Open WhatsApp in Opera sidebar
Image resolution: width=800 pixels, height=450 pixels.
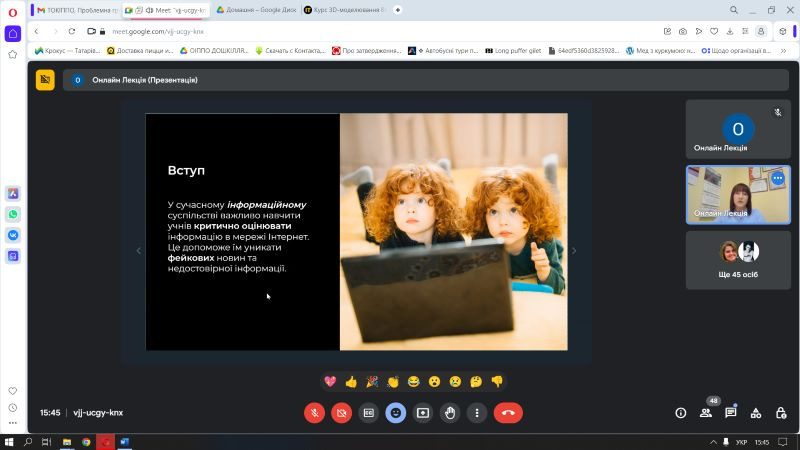13,214
